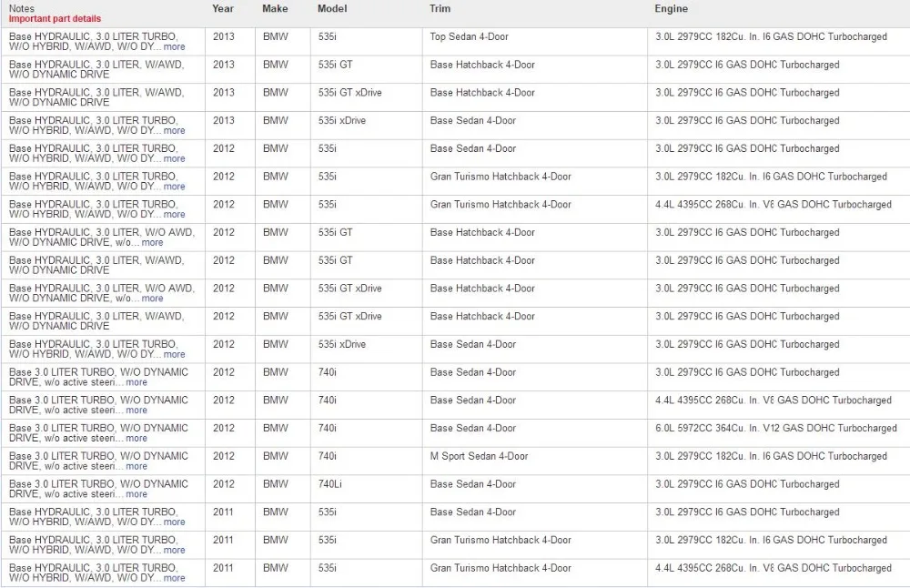Select 'Base Sedan 4-Door' trim in 740Li row
The height and width of the screenshot is (588, 910).
[x=535, y=489]
